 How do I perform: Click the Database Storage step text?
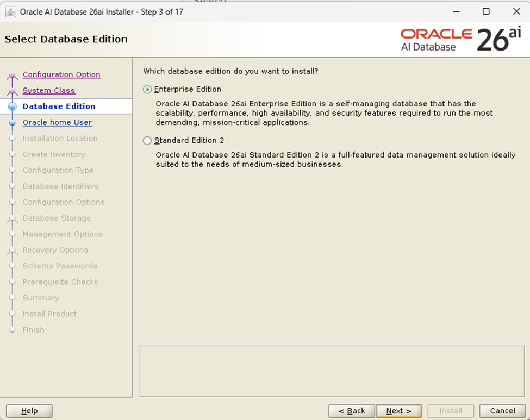[57, 218]
